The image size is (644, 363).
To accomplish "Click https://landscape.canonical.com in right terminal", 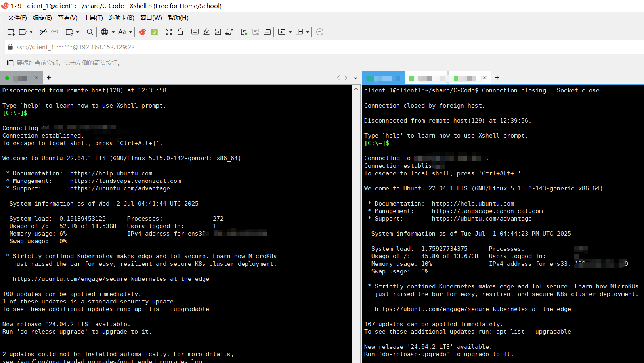I will [x=487, y=211].
